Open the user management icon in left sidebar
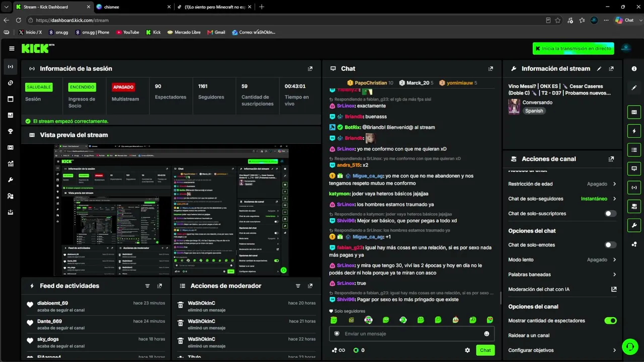The image size is (644, 362). click(x=11, y=196)
